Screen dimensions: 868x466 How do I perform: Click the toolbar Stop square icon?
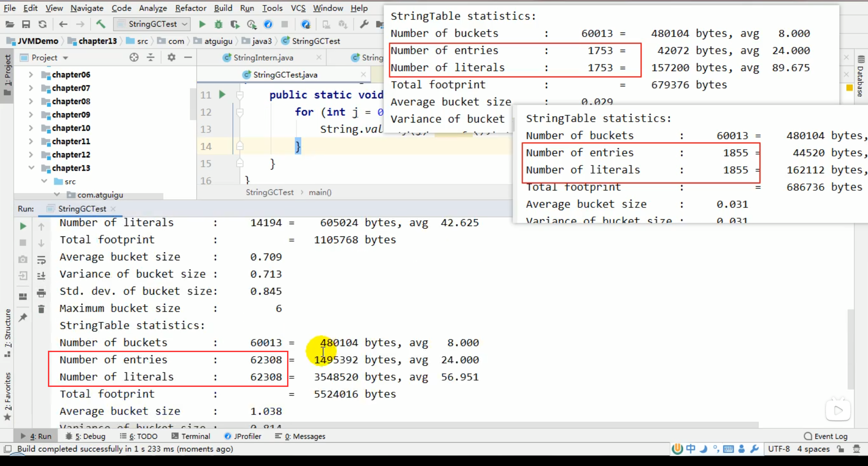coord(284,24)
